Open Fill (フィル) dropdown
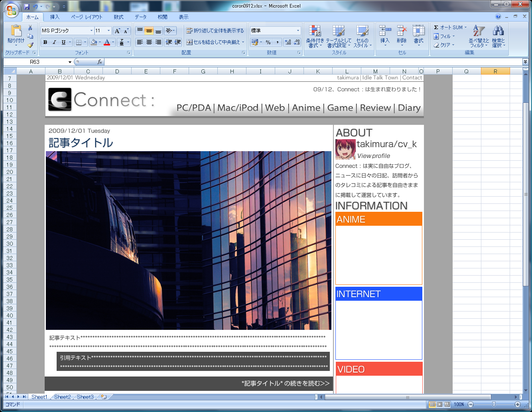This screenshot has width=532, height=412. click(x=444, y=36)
